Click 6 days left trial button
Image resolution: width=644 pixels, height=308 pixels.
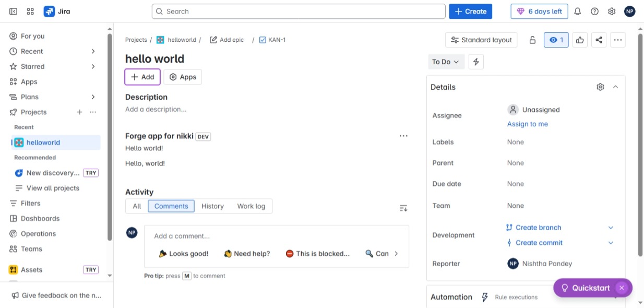point(539,11)
